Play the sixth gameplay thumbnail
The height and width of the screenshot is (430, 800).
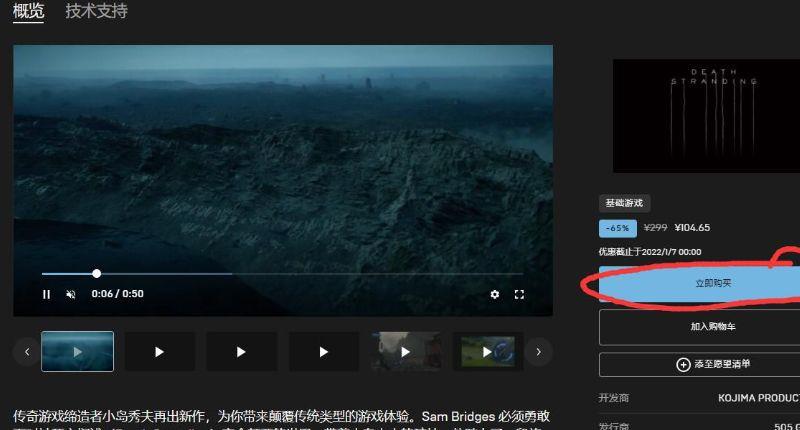click(x=488, y=351)
